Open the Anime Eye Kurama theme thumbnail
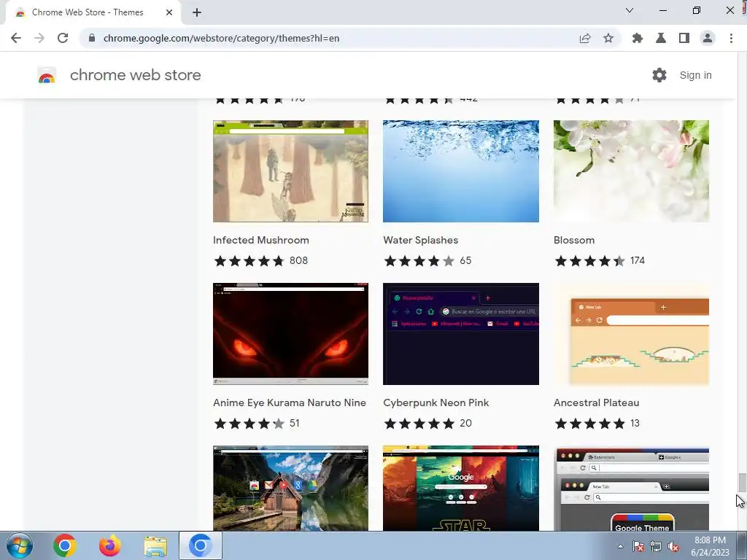This screenshot has height=560, width=747. [290, 334]
